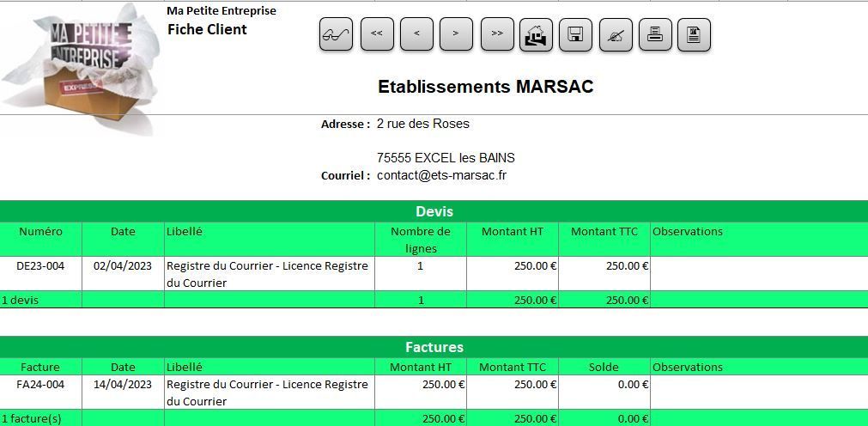The width and height of the screenshot is (868, 426).
Task: Select the 1 facture(s) total row label
Action: pyautogui.click(x=31, y=419)
